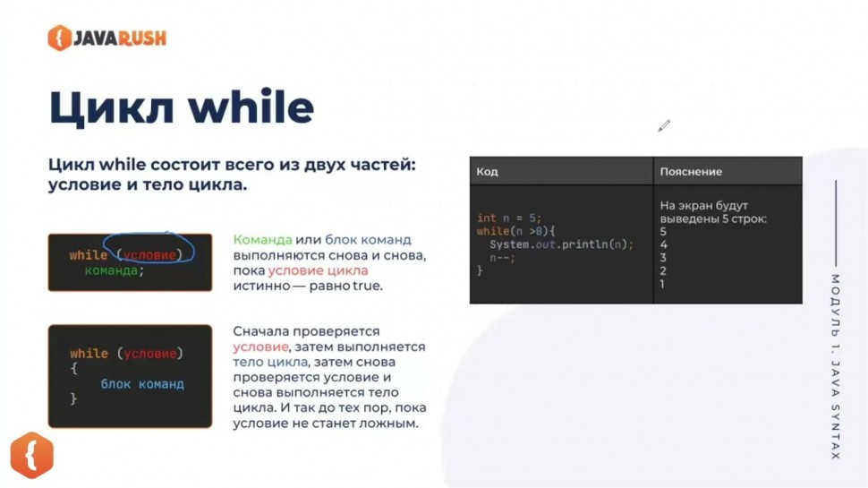Click the vertical 'МОДУЛЬ 1. JAVA SYNTAX' label
The width and height of the screenshot is (868, 488).
pyautogui.click(x=836, y=367)
